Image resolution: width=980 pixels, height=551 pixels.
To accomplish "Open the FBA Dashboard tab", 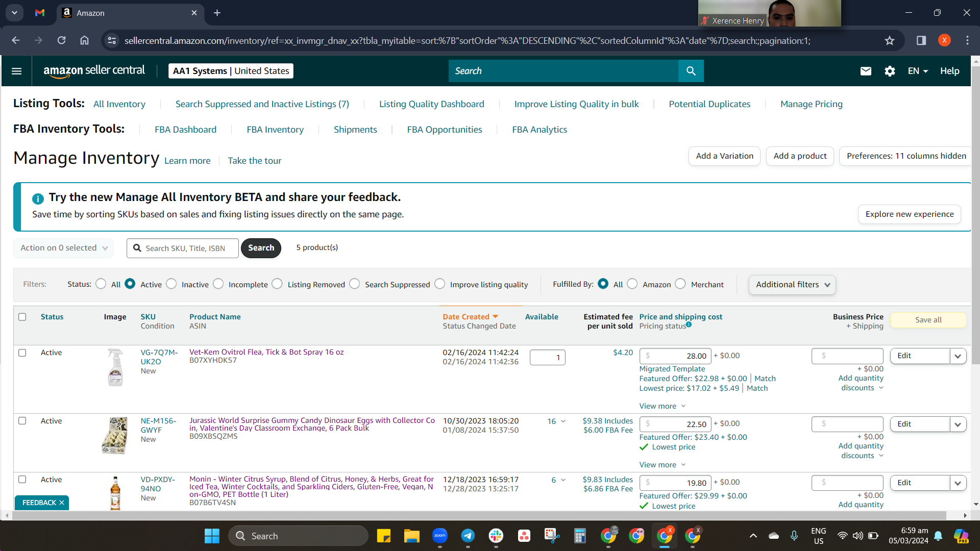I will click(x=185, y=130).
